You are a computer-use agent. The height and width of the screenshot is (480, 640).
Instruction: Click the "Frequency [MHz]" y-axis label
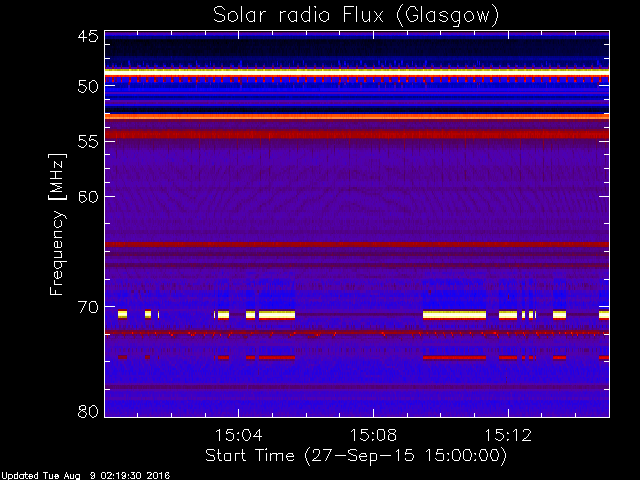(57, 224)
